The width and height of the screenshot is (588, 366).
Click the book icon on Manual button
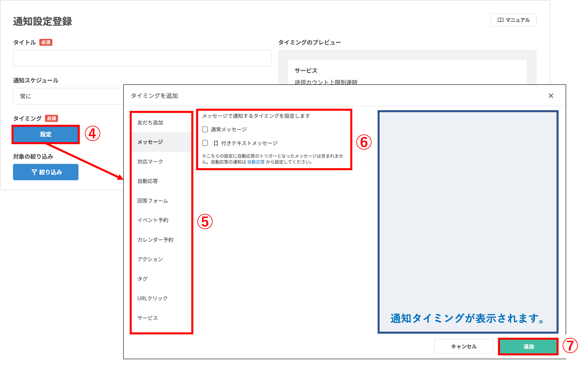pyautogui.click(x=500, y=20)
